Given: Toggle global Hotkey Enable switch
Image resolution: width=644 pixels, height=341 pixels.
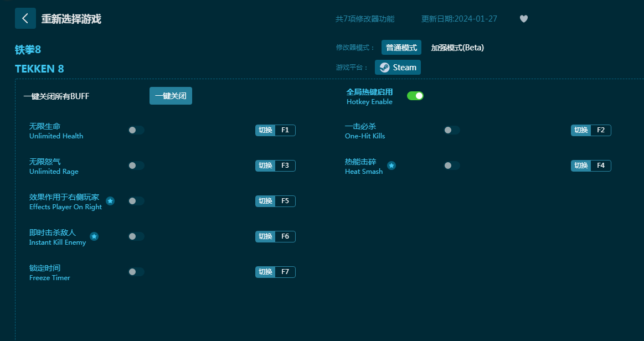Looking at the screenshot, I should click(x=415, y=96).
